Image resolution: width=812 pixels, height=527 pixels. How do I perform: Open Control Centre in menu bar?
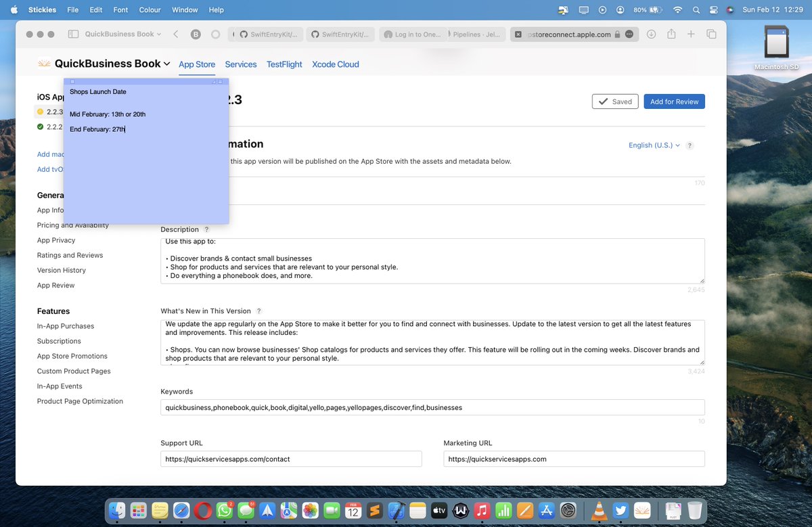pos(713,10)
